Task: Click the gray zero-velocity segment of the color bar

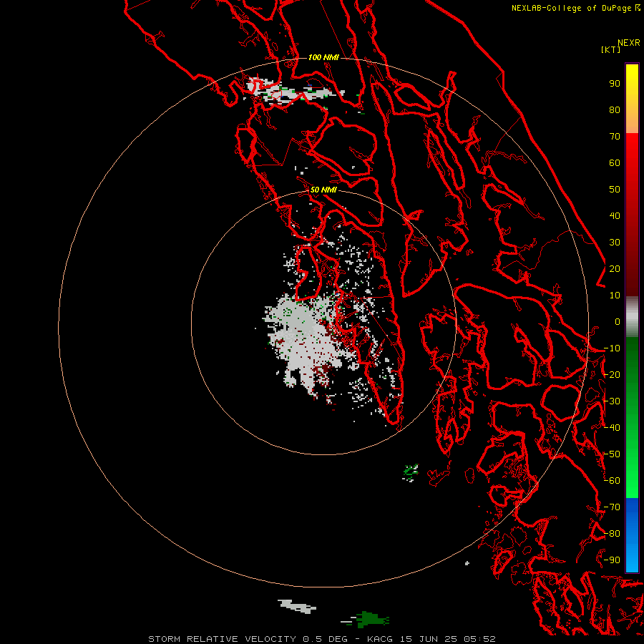Action: tap(632, 317)
